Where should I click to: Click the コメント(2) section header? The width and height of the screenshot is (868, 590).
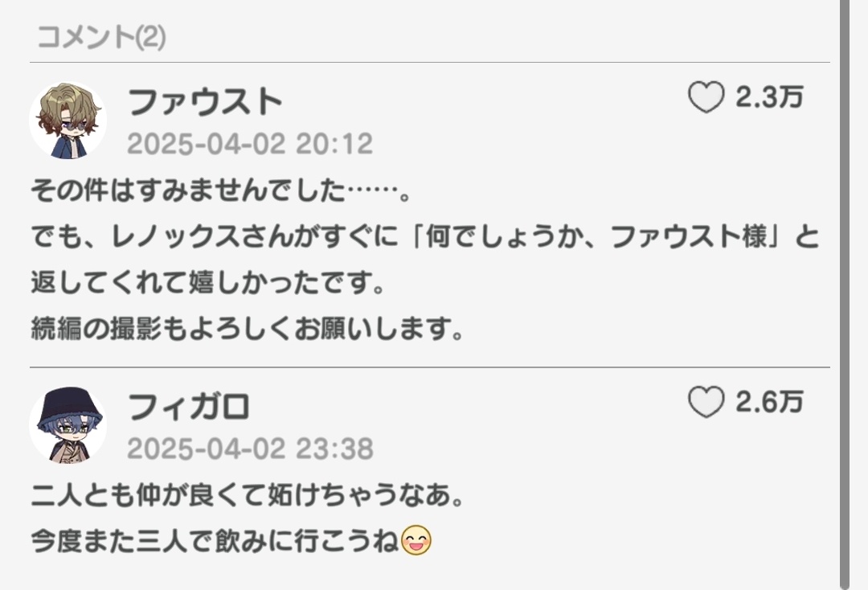[x=100, y=37]
